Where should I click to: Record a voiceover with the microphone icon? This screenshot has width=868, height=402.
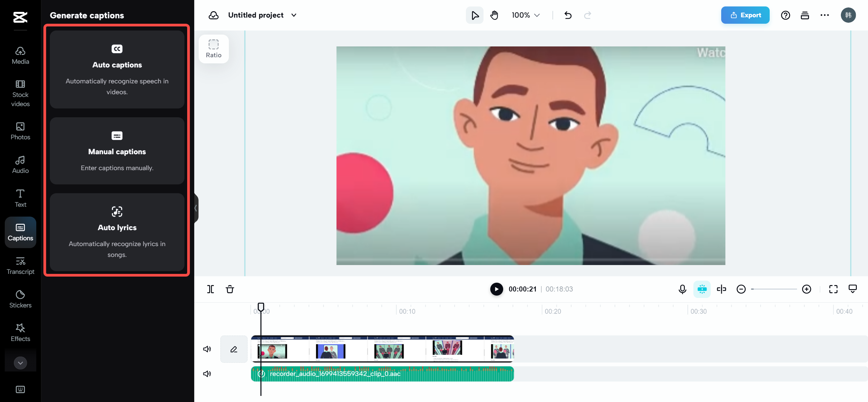tap(682, 289)
